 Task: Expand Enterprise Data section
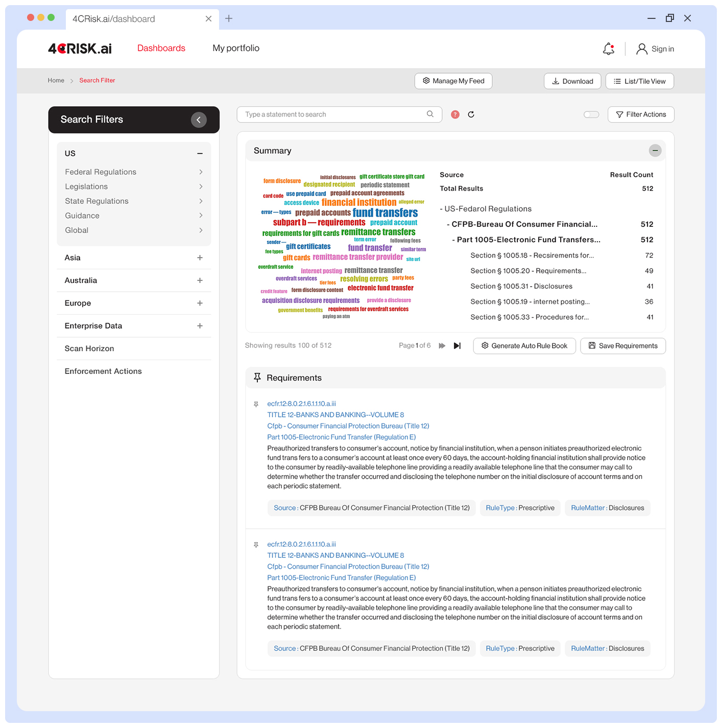pyautogui.click(x=200, y=326)
